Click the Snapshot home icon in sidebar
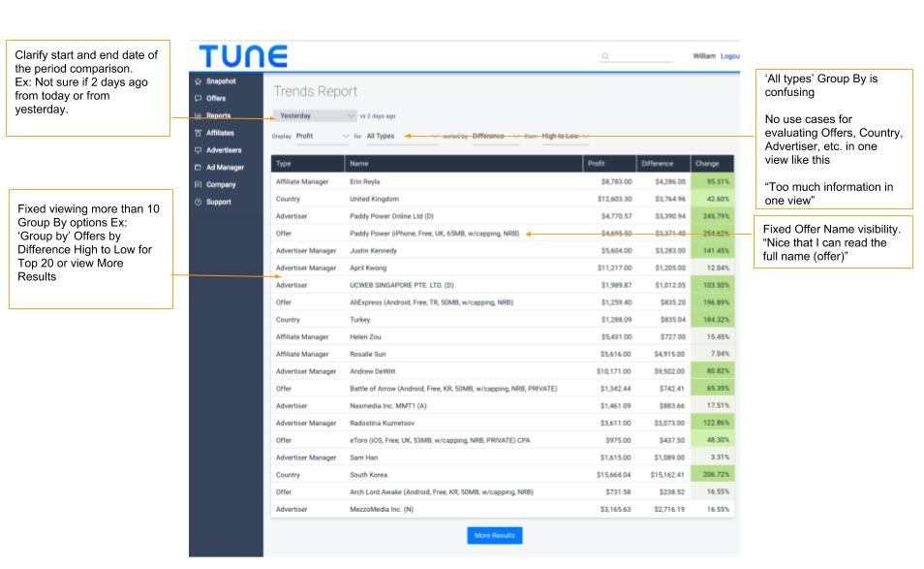This screenshot has height=569, width=924. pyautogui.click(x=198, y=81)
